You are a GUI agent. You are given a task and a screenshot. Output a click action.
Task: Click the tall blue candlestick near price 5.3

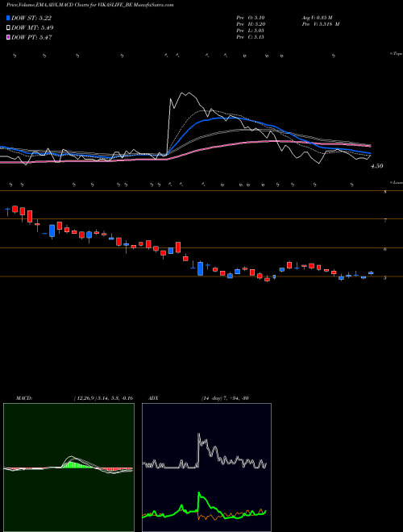pos(200,268)
